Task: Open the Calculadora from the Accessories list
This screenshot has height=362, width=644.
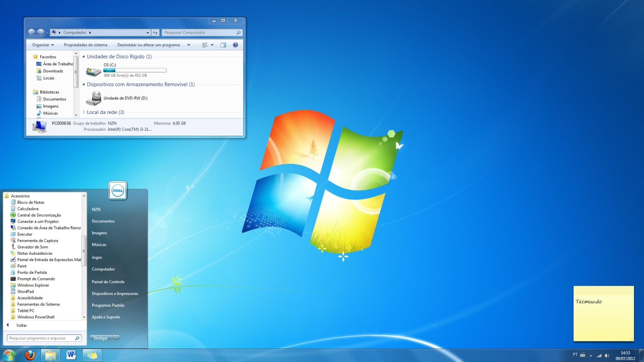Action: [x=27, y=208]
